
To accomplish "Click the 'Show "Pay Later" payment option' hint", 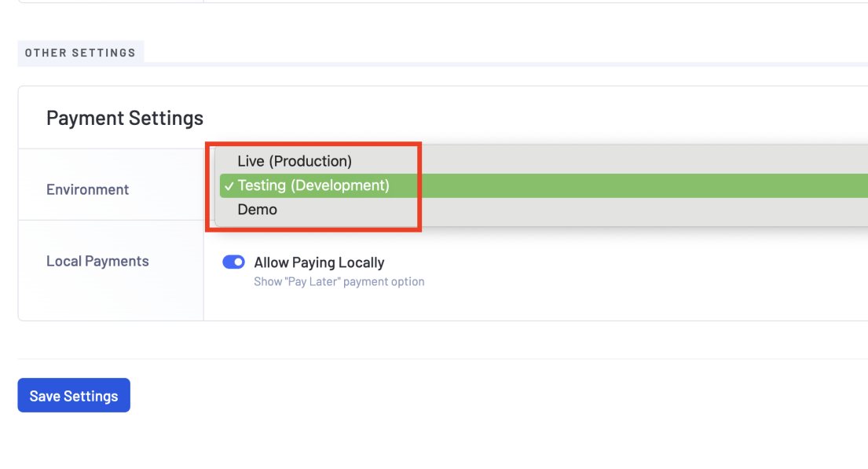I will pos(339,281).
